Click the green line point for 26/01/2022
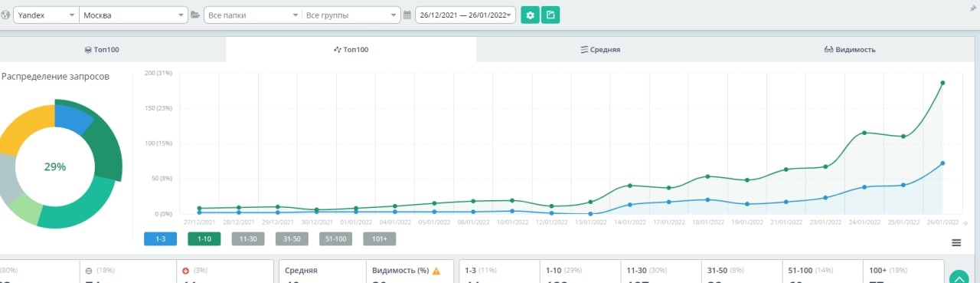This screenshot has height=283, width=980. click(x=942, y=83)
